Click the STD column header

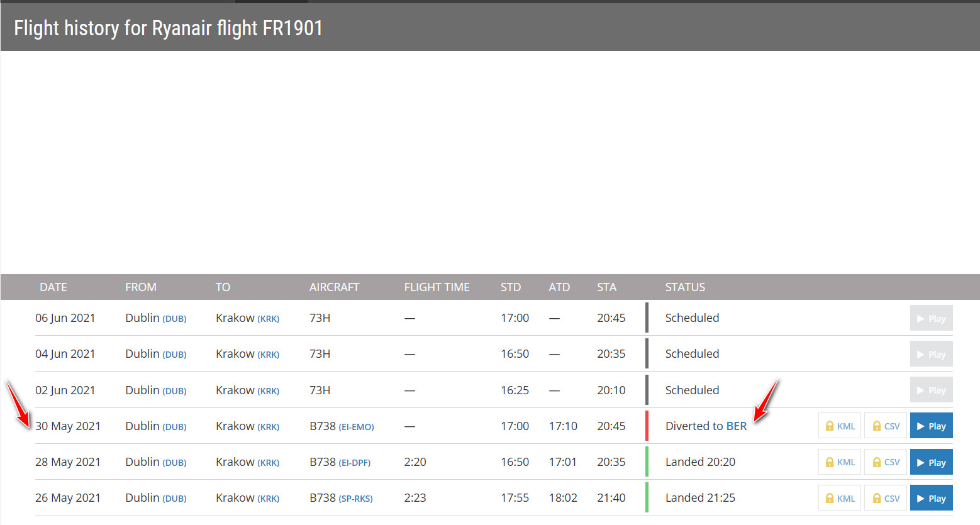(511, 287)
